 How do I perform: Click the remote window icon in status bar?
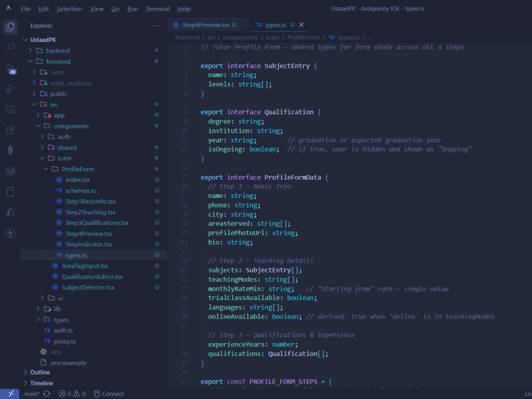point(11,394)
